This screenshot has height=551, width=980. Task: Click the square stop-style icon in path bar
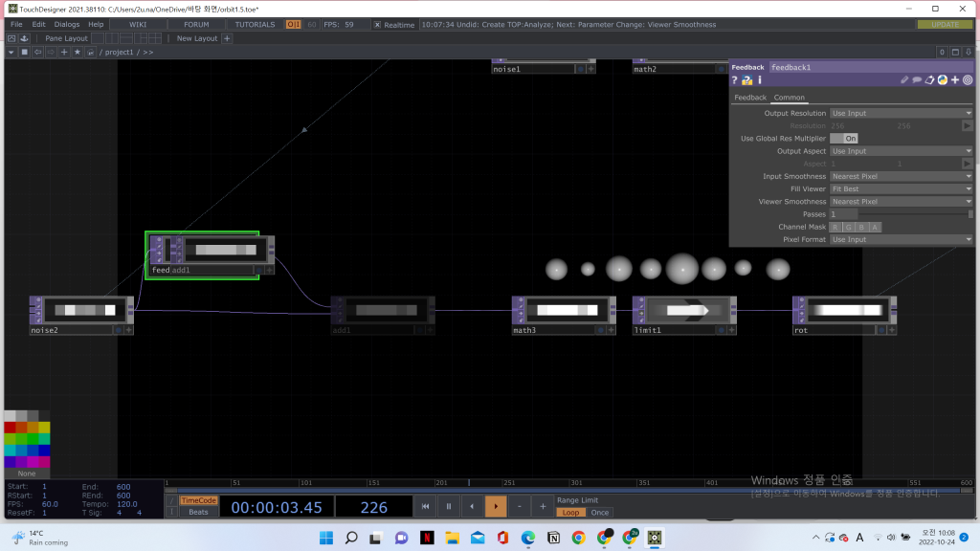coord(24,52)
